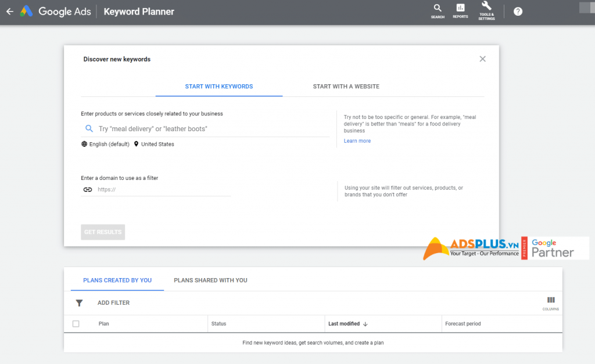Open Tools & Settings wrench

(x=486, y=10)
